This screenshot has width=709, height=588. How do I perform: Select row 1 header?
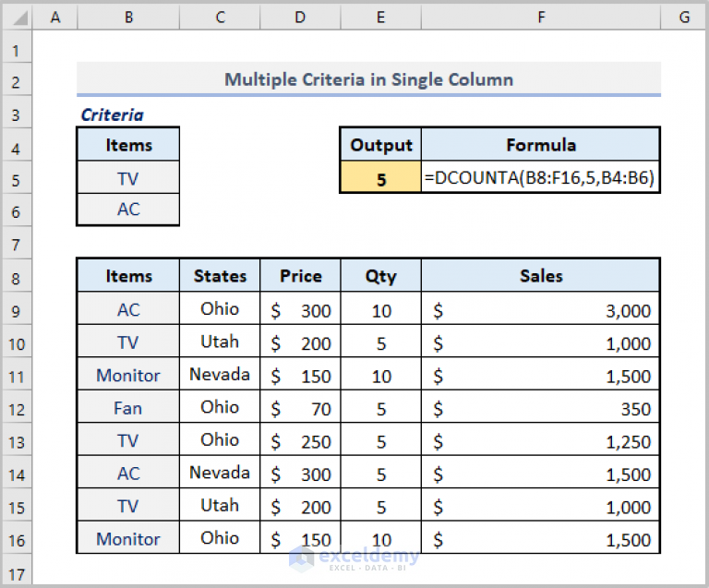click(17, 47)
